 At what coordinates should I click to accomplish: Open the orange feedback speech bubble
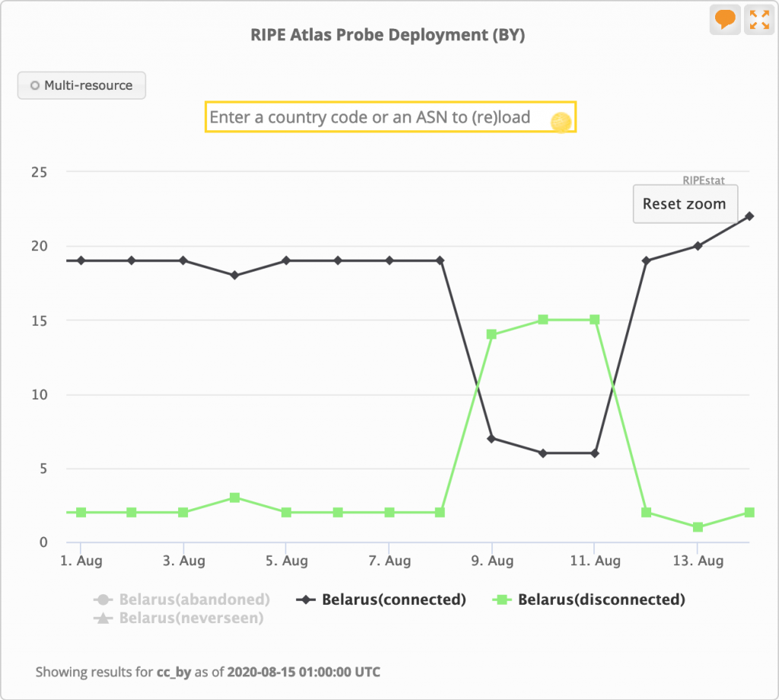coord(725,20)
